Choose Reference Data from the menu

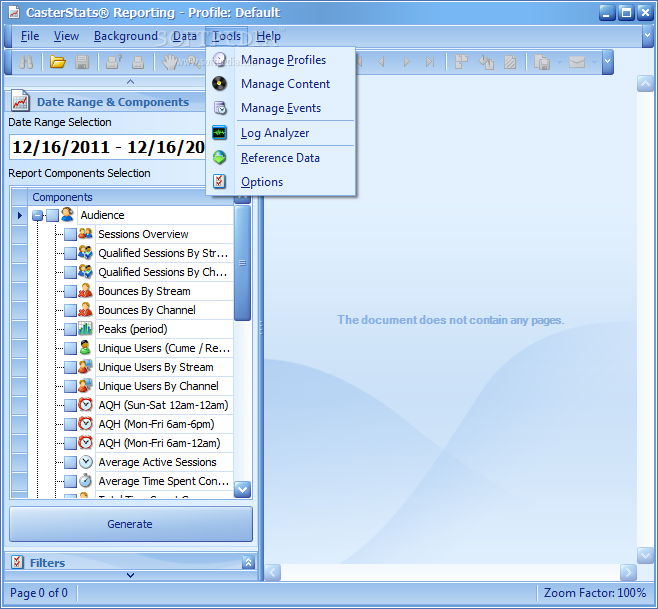(x=280, y=158)
